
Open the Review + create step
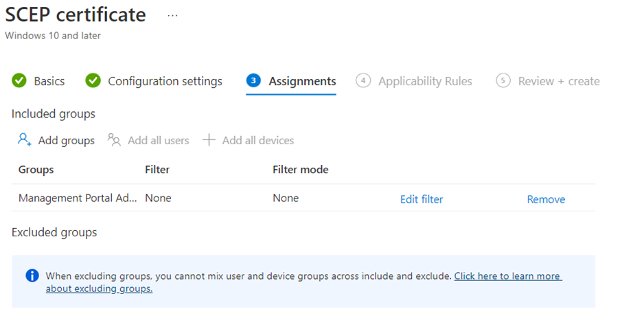coord(558,81)
